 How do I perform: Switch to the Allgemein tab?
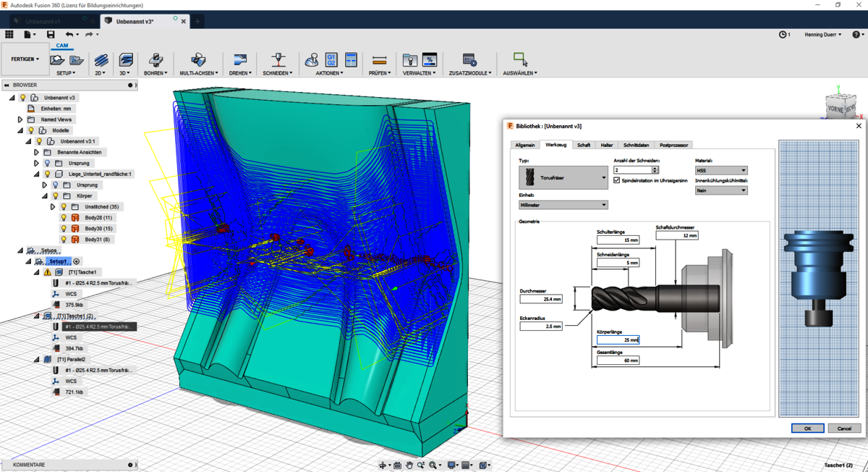pyautogui.click(x=525, y=145)
